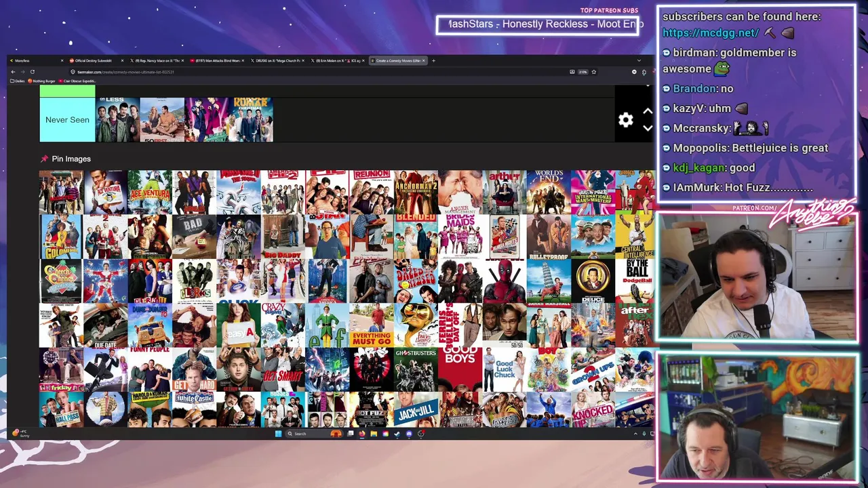Select the Big Daddy poster
868x488 pixels.
click(x=283, y=236)
